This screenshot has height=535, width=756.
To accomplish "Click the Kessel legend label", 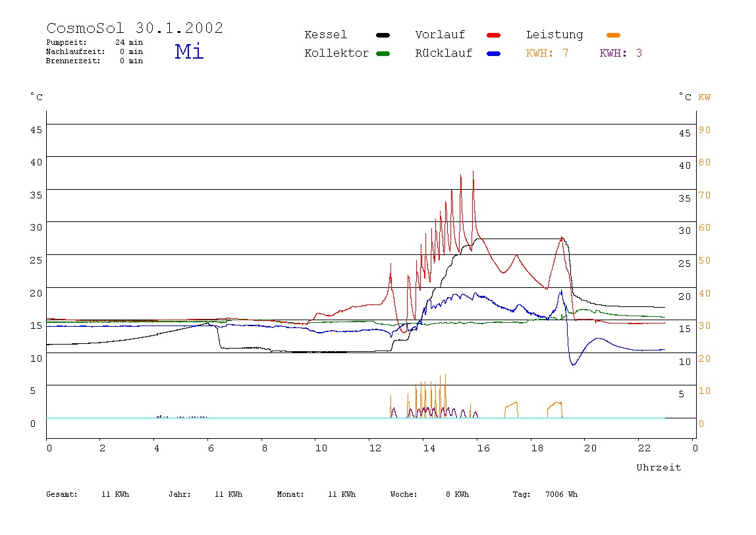I will (x=325, y=35).
